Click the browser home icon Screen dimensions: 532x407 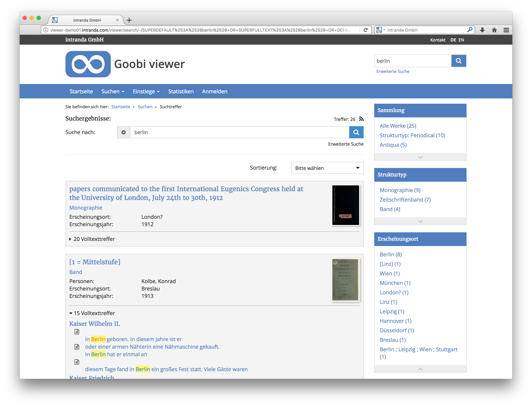[x=494, y=30]
